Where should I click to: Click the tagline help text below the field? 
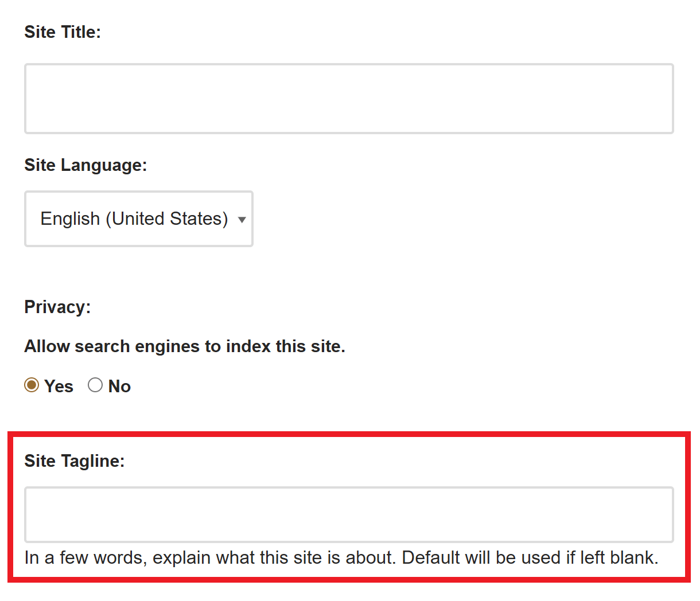pos(341,557)
